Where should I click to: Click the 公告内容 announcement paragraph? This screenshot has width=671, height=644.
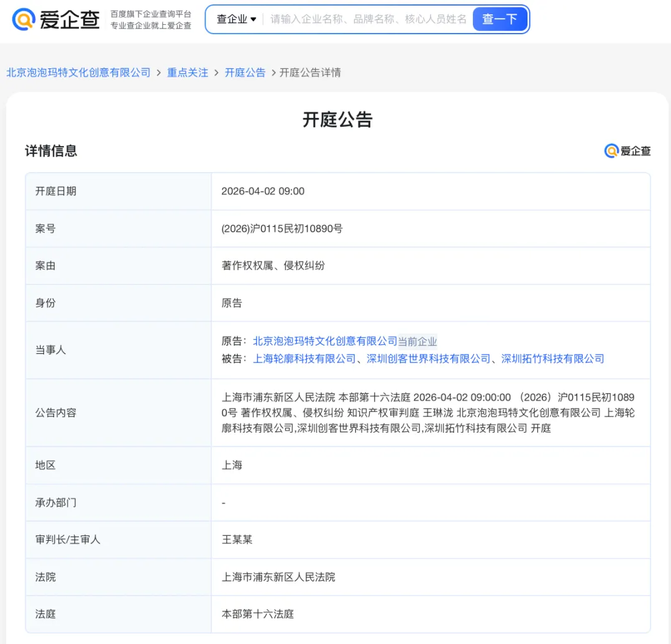click(428, 412)
